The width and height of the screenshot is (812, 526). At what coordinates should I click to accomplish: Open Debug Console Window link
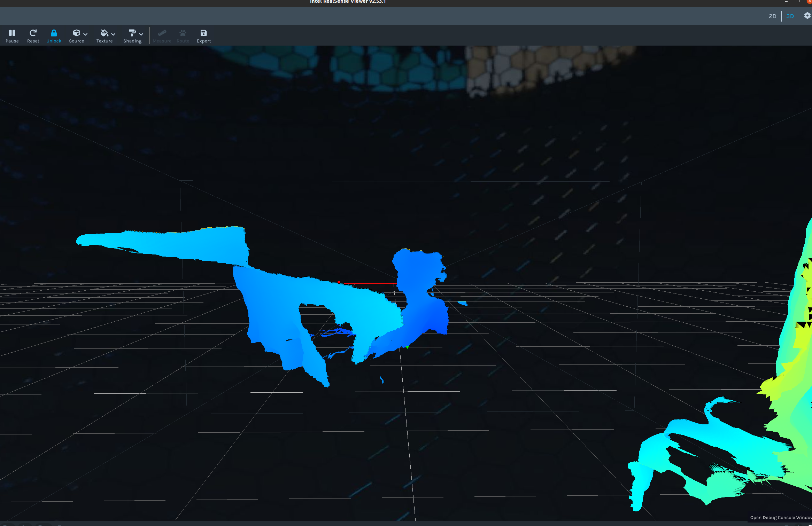(781, 518)
